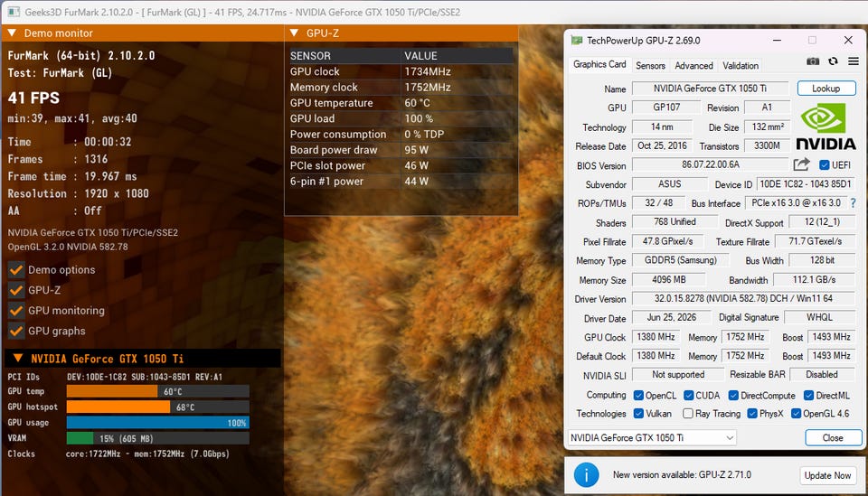Click the Name field in GPU-Z
Screen dimensions: 868x496
coord(711,89)
